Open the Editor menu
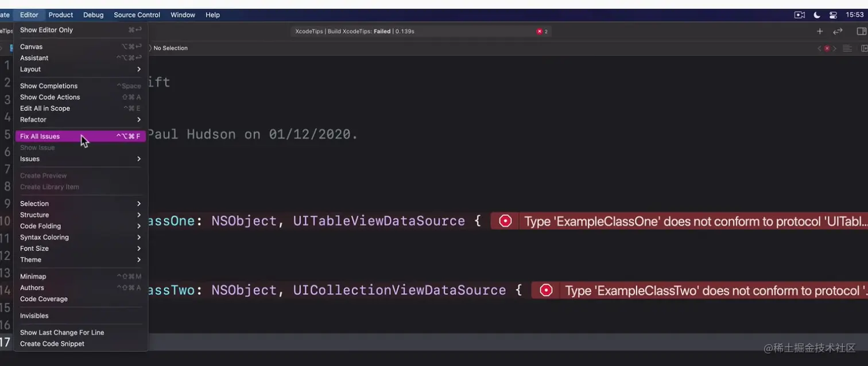 coord(29,15)
